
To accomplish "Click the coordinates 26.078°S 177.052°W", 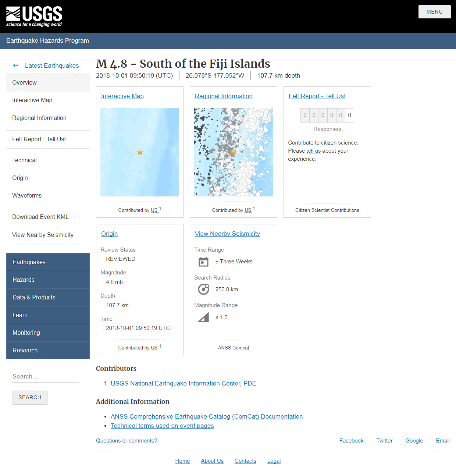I will [x=215, y=76].
